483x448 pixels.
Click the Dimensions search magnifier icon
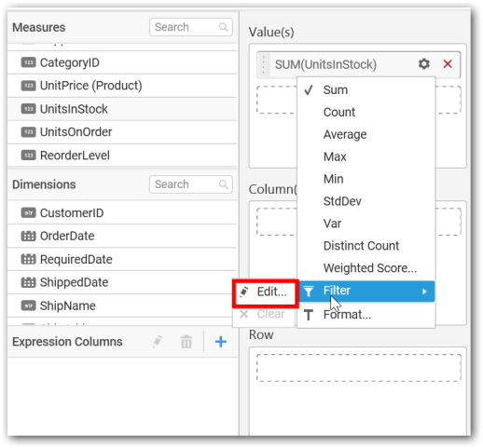click(223, 184)
